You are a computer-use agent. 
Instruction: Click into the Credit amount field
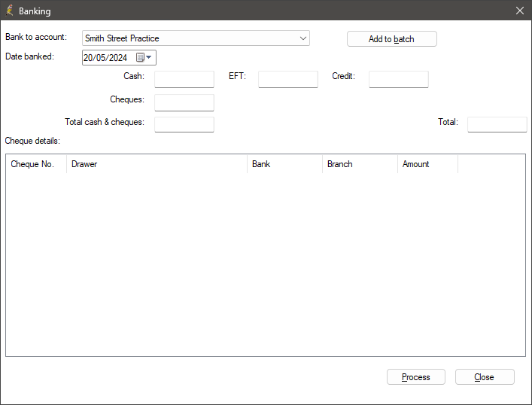coord(399,80)
